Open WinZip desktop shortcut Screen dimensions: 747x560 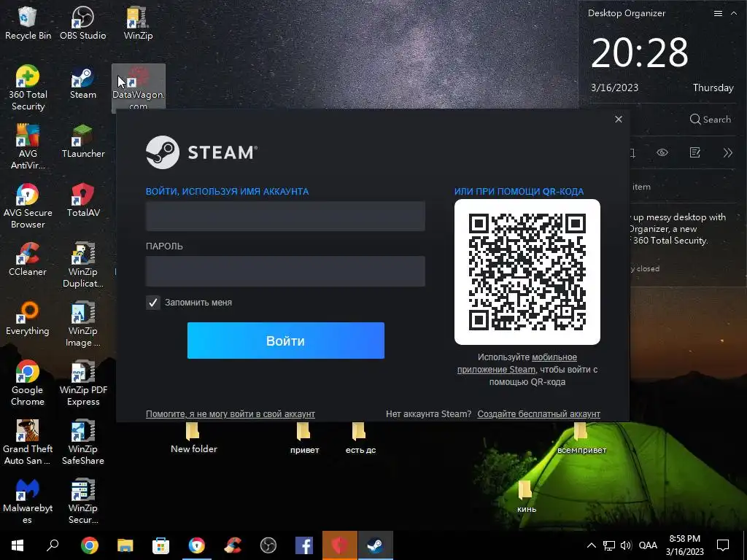point(138,23)
